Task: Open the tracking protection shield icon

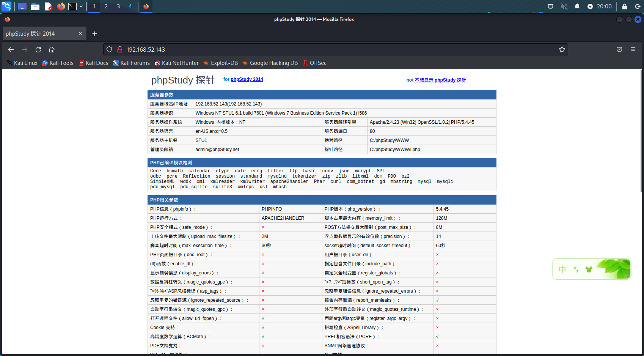Action: click(x=109, y=50)
